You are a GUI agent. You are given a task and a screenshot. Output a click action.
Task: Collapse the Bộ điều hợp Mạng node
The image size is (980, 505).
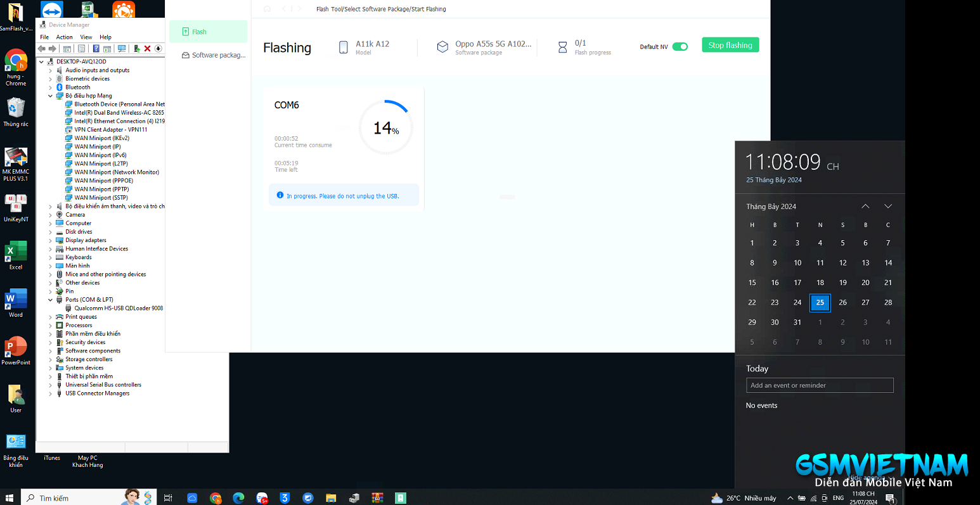(x=51, y=96)
